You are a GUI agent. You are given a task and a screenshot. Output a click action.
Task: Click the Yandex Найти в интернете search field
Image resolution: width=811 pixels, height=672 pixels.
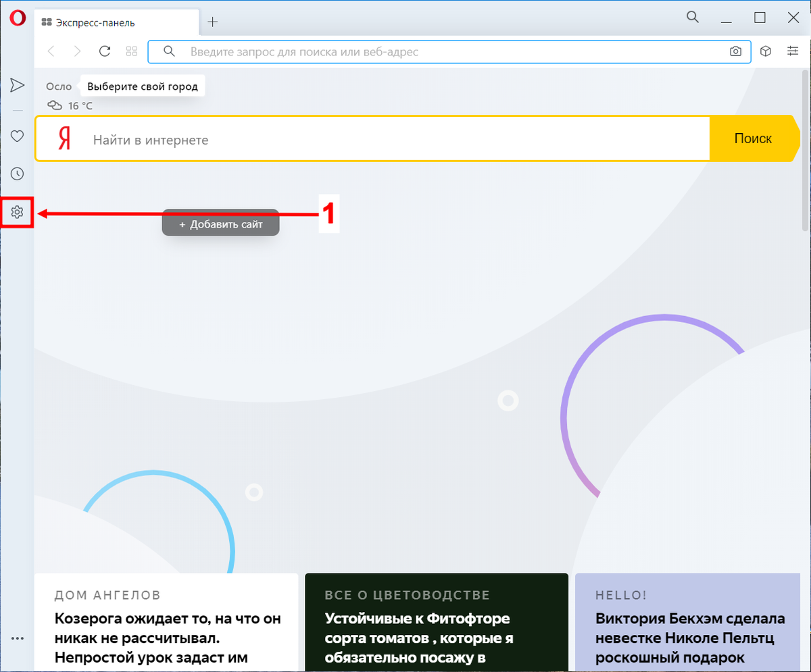[x=270, y=138]
